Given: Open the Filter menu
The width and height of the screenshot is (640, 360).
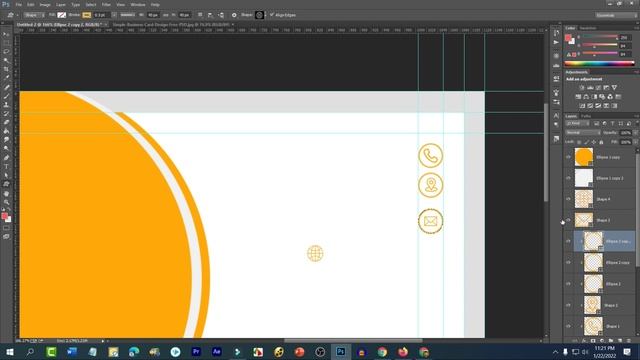Looking at the screenshot, I should [106, 4].
